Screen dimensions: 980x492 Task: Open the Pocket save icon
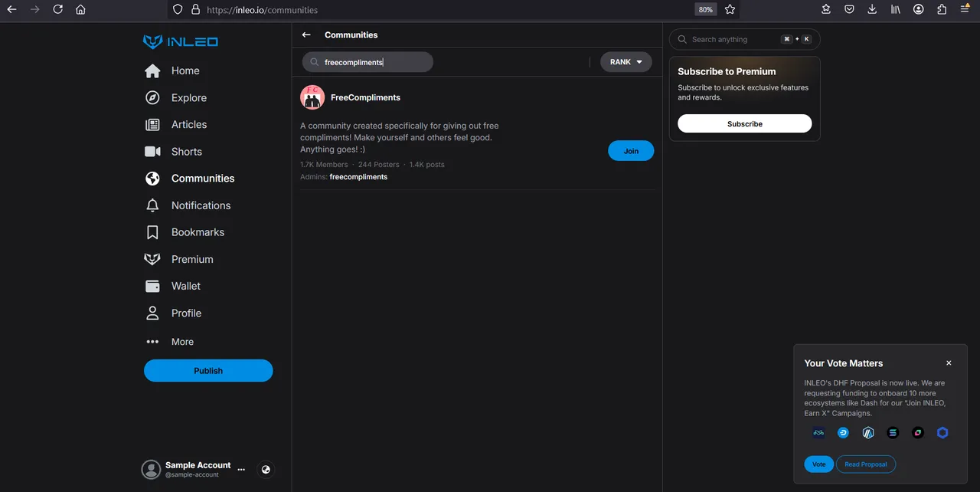pos(849,9)
